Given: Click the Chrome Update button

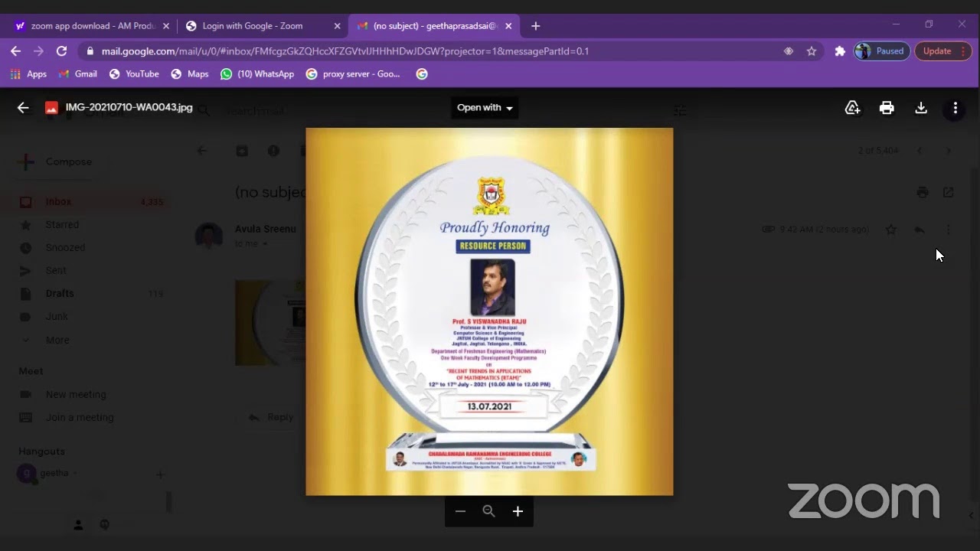Looking at the screenshot, I should 942,51.
